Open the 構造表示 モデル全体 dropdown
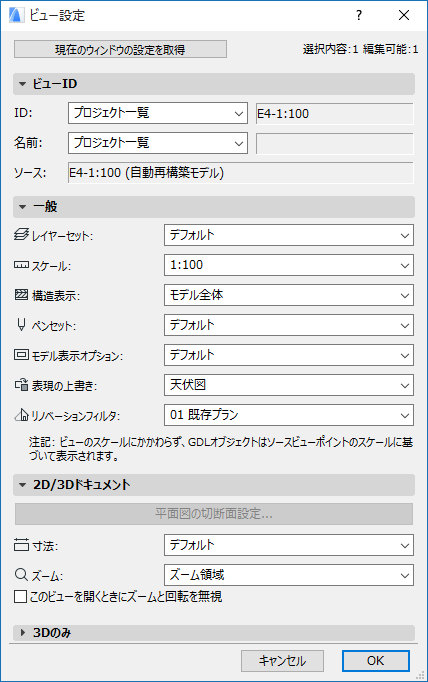Image resolution: width=428 pixels, height=682 pixels. tap(289, 295)
